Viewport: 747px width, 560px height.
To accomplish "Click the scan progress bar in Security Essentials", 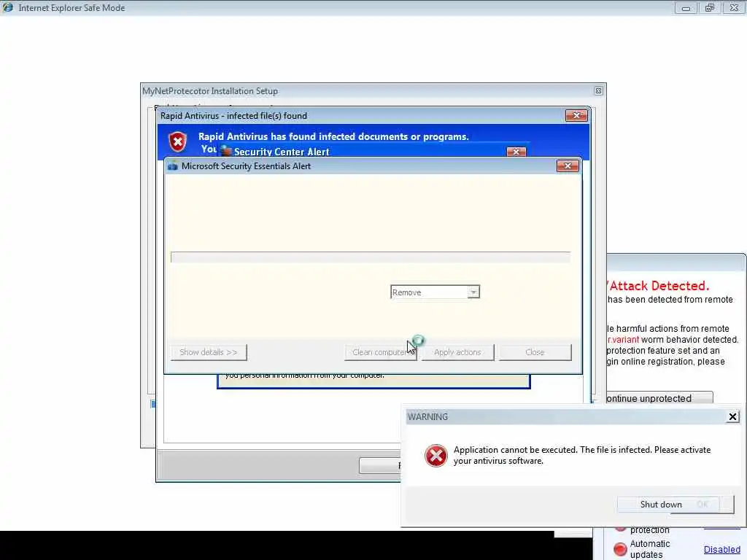I will click(x=370, y=257).
